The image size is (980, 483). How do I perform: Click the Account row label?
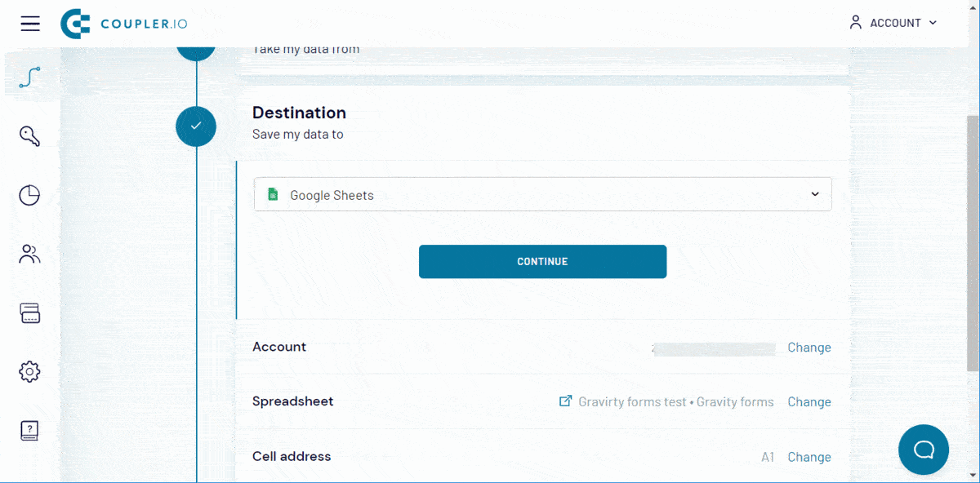tap(279, 347)
